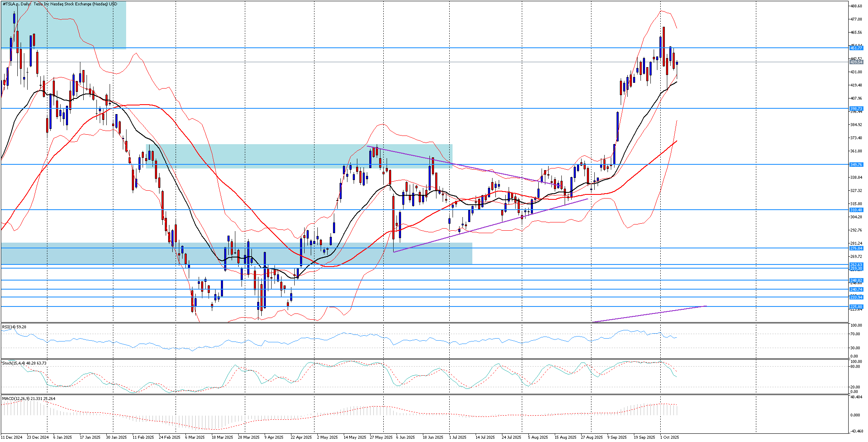Click the 11 Feb 2025 date label
868x442 pixels.
143,437
